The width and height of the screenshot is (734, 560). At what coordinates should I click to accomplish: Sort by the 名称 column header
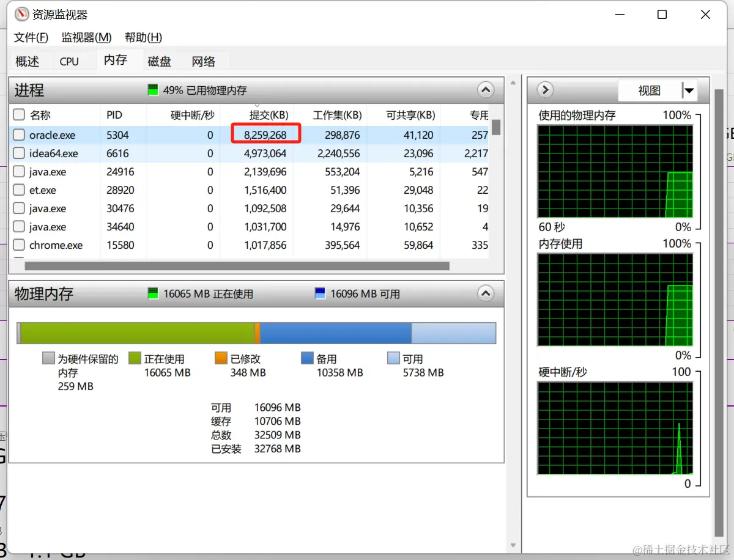[x=40, y=115]
